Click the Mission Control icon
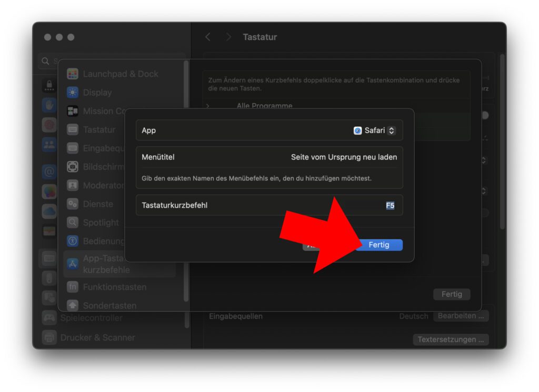Image resolution: width=539 pixels, height=392 pixels. pos(73,111)
